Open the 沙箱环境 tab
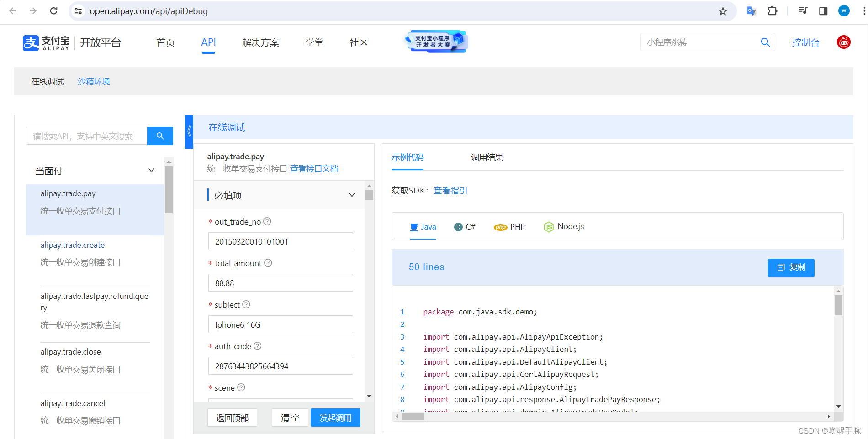The width and height of the screenshot is (868, 439). point(94,81)
